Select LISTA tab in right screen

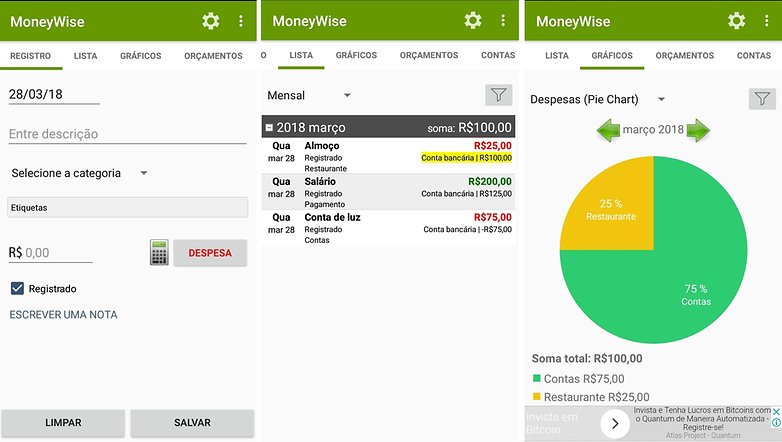tap(557, 55)
